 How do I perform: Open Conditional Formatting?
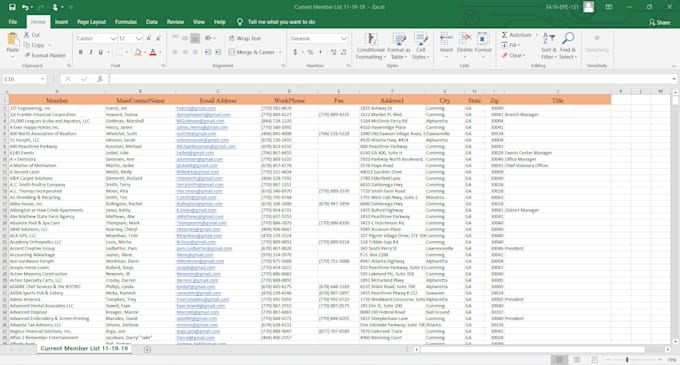pos(371,46)
